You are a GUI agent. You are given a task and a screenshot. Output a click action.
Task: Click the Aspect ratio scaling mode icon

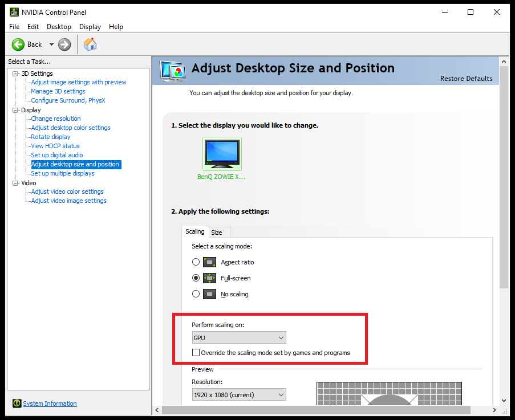209,262
